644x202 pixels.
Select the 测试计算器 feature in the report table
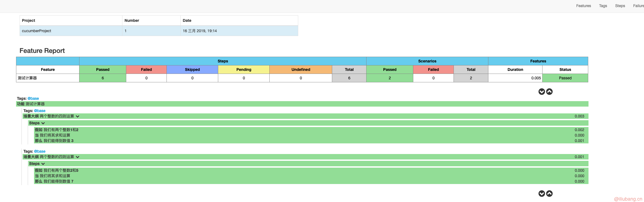27,78
